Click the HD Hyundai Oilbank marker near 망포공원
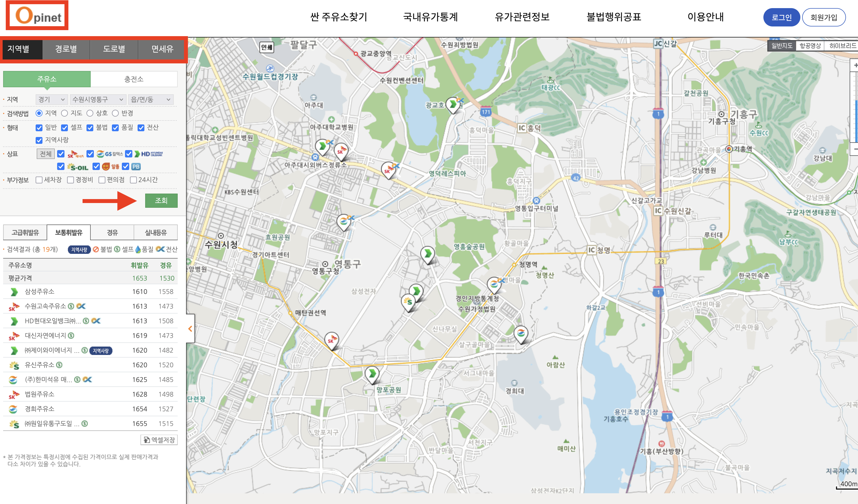 click(372, 373)
